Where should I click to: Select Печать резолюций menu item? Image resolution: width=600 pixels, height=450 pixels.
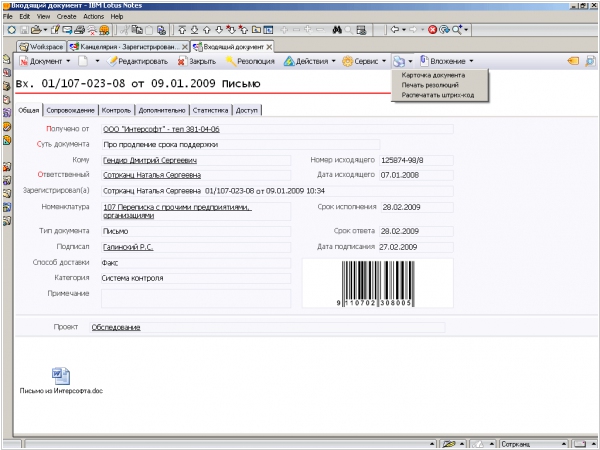pyautogui.click(x=430, y=85)
